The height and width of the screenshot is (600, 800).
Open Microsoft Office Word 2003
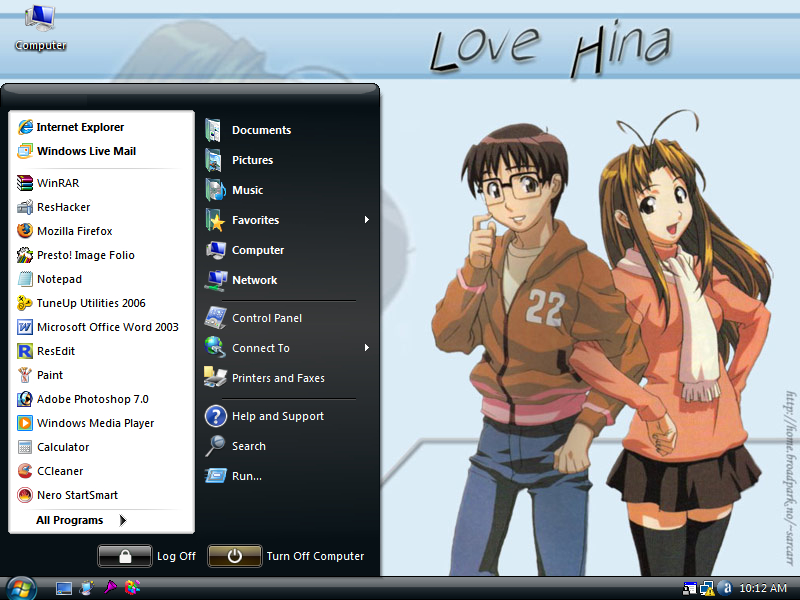click(x=98, y=327)
